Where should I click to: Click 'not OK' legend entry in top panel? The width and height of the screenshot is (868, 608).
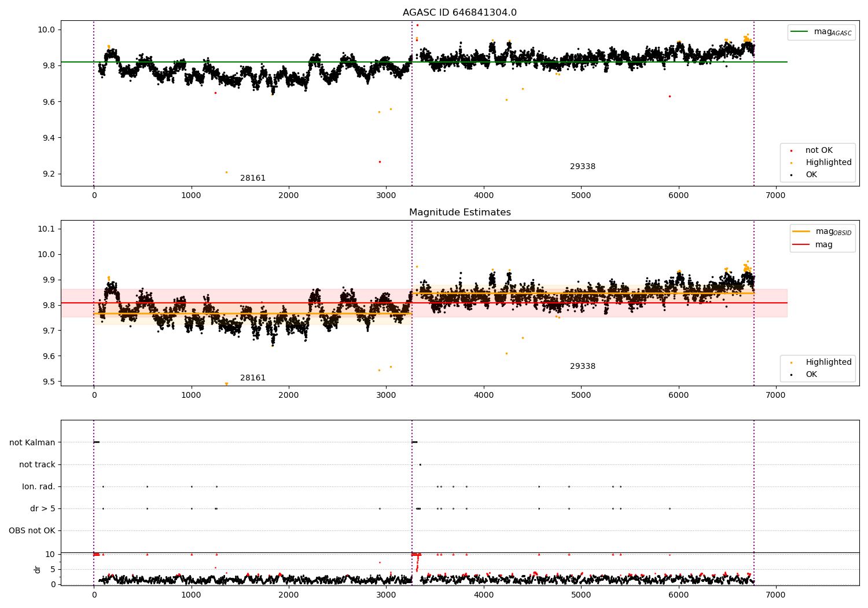click(818, 151)
